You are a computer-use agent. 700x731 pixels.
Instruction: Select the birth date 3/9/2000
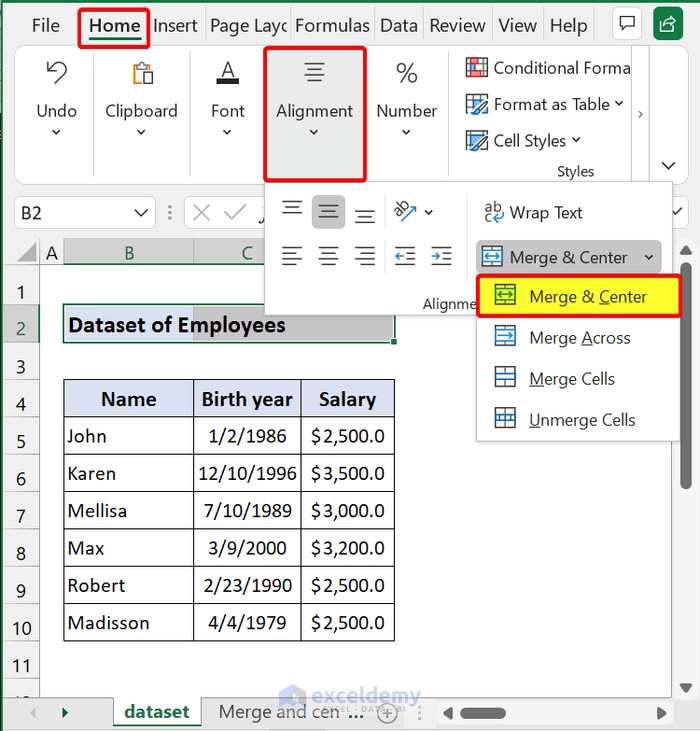(247, 548)
